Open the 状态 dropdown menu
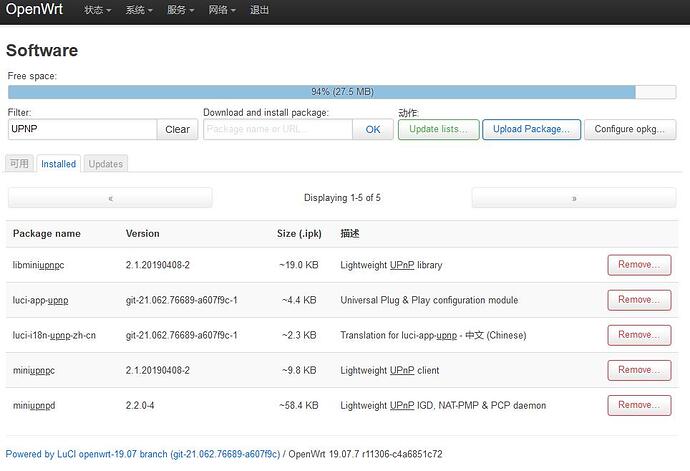Screen dimensions: 690x471 97,10
